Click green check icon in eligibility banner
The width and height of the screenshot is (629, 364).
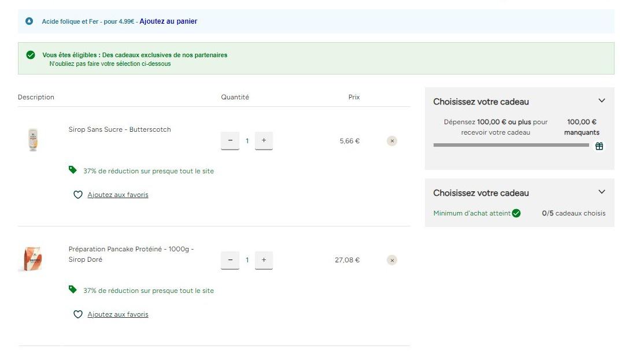31,55
